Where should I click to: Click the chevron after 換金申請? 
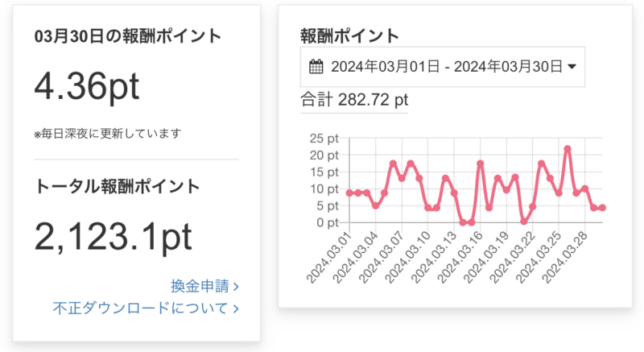tap(236, 286)
